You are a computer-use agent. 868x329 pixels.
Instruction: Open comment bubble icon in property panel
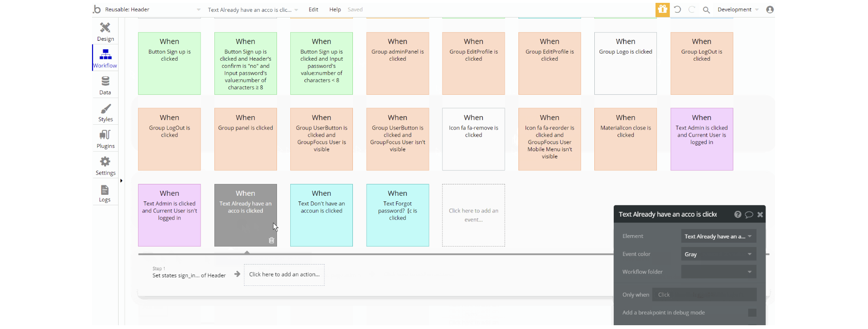(749, 214)
